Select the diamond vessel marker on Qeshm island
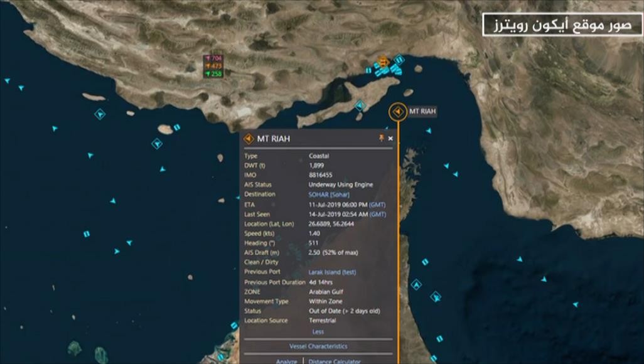Screen dimensions: 644x364 pyautogui.click(x=360, y=106)
